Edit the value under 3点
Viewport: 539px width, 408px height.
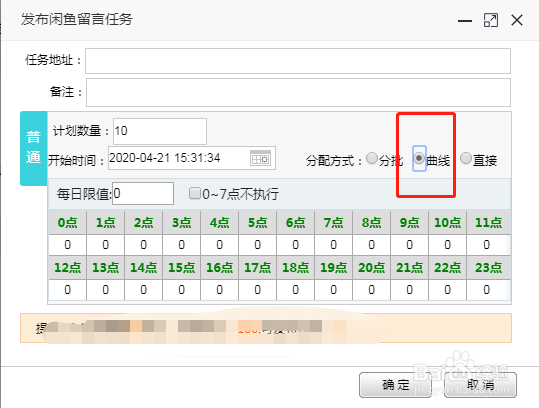182,245
